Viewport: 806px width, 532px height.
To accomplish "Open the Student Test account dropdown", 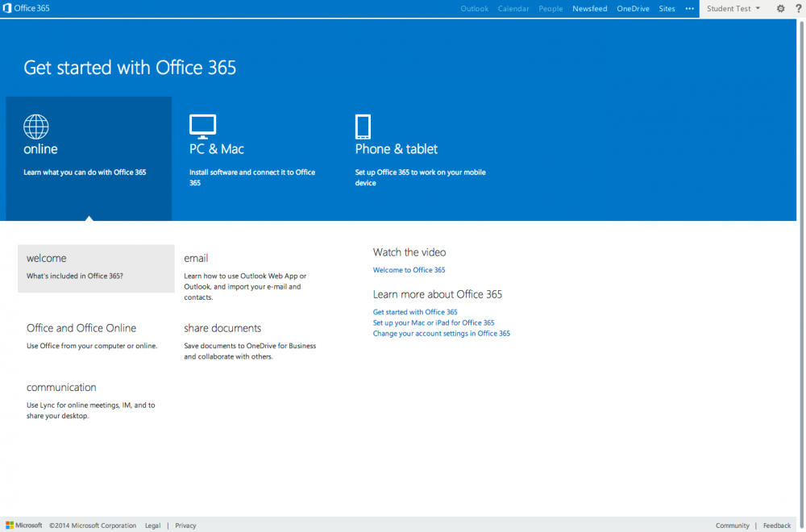I will [733, 9].
